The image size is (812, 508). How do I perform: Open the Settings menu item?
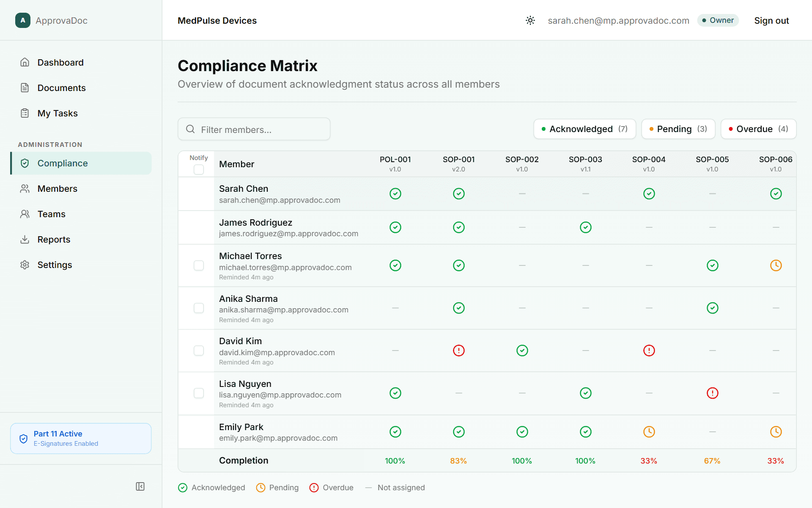55,265
